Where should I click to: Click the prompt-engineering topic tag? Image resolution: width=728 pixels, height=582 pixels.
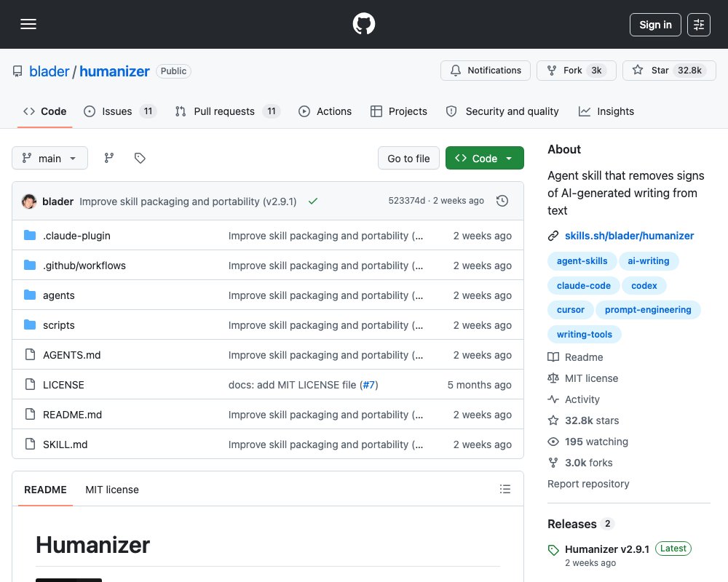click(648, 310)
